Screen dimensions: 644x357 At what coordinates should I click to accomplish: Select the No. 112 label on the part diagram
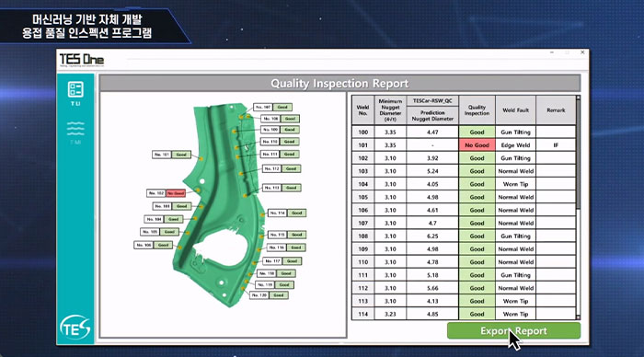tap(282, 169)
